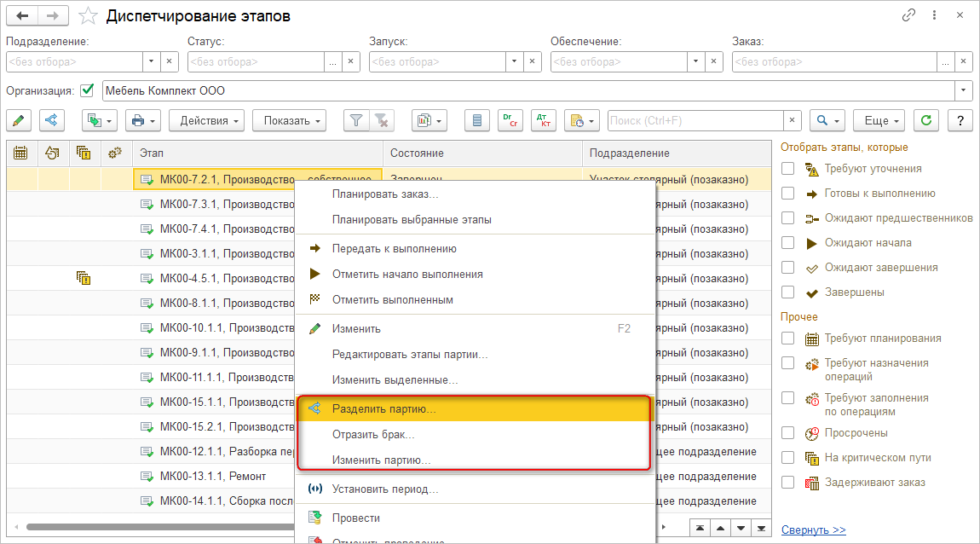The height and width of the screenshot is (544, 980).
Task: Expand the Показать dropdown
Action: 289,121
